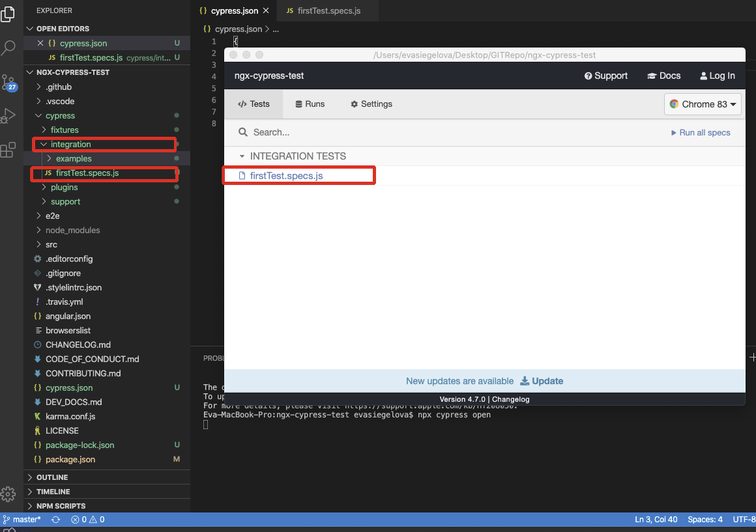Image resolution: width=756 pixels, height=532 pixels.
Task: Click the Manage gear icon at bottom left
Action: pyautogui.click(x=8, y=494)
